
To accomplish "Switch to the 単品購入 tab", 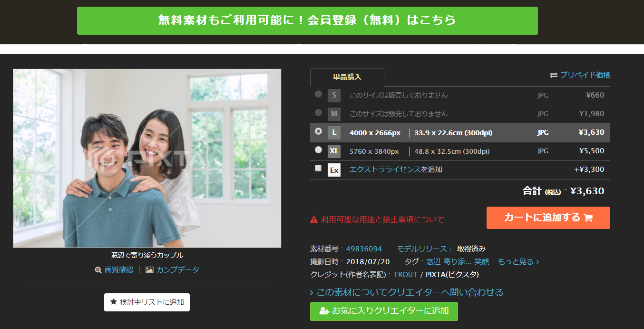I will [x=347, y=77].
